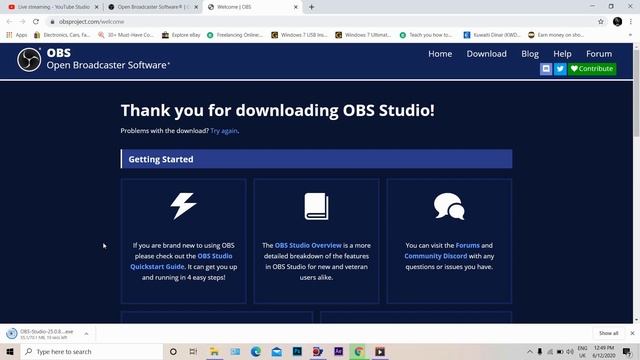Open the notification center icon
This screenshot has height=360, width=640.
(627, 351)
